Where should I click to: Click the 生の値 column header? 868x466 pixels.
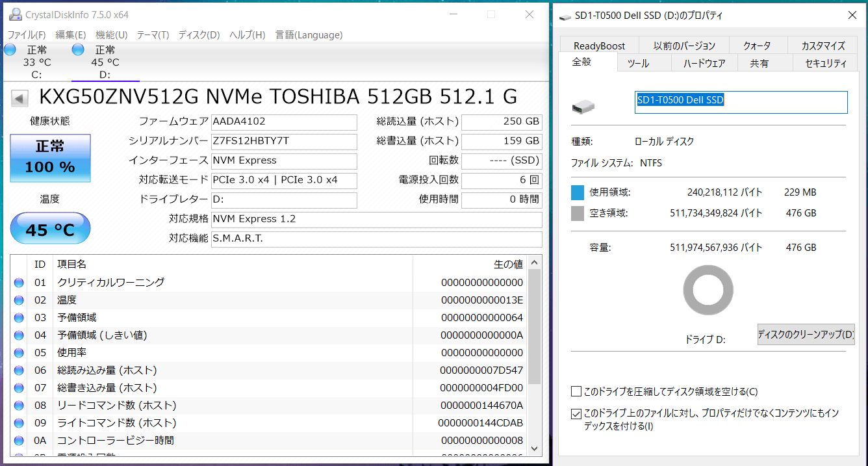pos(470,264)
